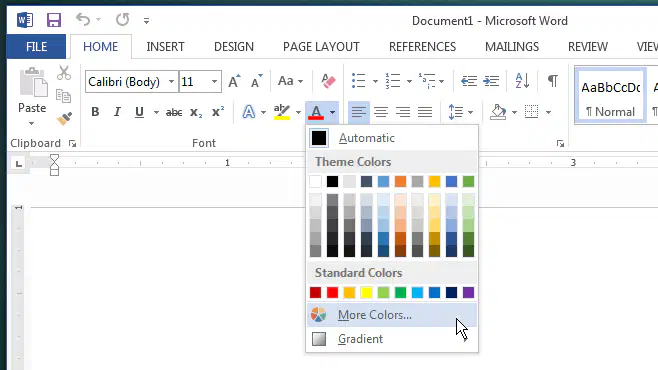
Task: Toggle Align Left
Action: pos(359,112)
